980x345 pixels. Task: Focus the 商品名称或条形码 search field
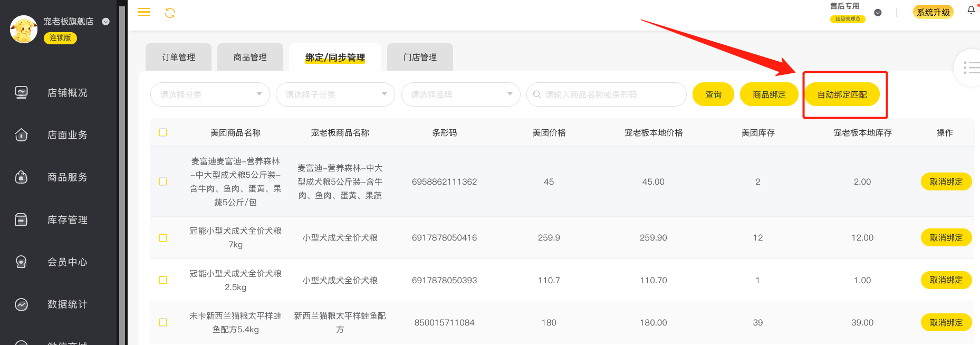(607, 94)
